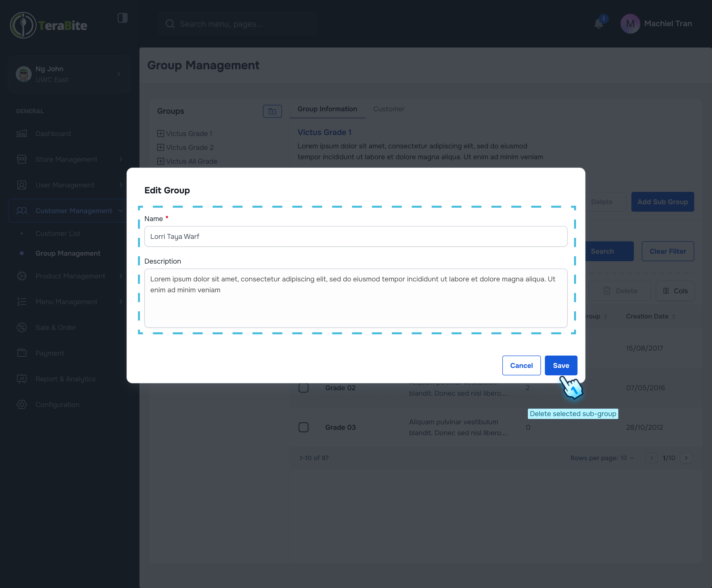Viewport: 712px width, 588px height.
Task: Switch to the Customer tab
Action: coord(389,109)
